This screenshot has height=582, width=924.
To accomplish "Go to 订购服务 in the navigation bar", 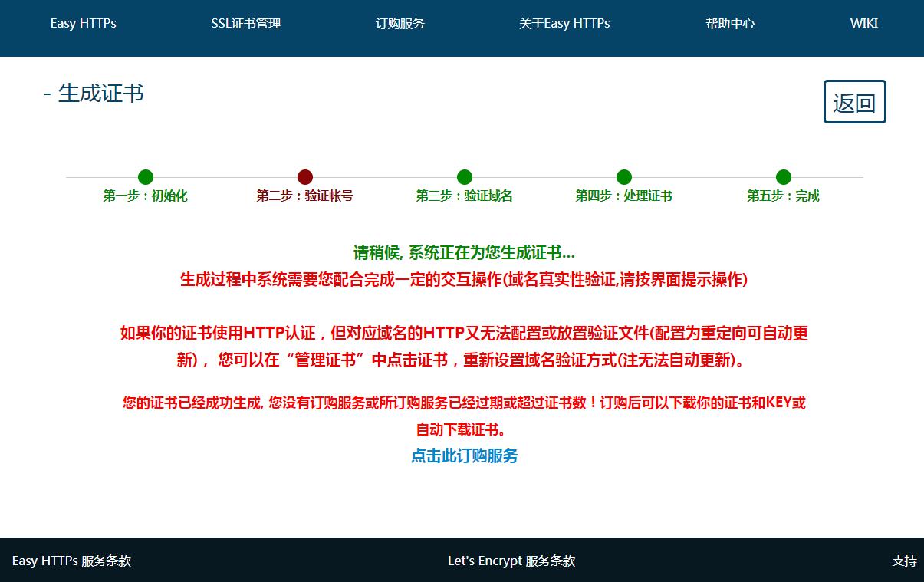I will coord(400,23).
